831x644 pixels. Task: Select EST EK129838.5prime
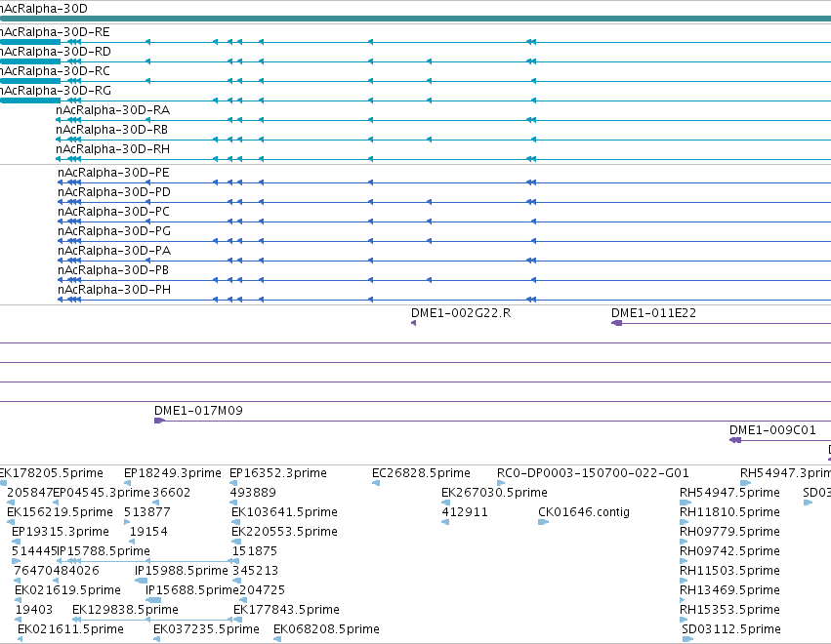coord(125,610)
